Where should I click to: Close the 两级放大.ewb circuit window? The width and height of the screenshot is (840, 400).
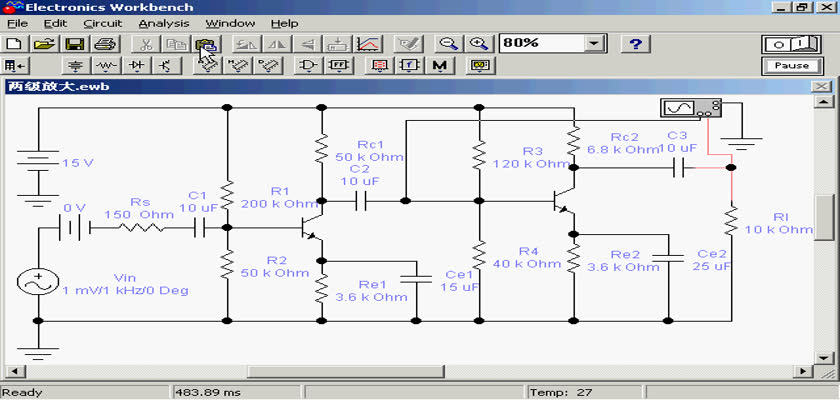click(821, 86)
